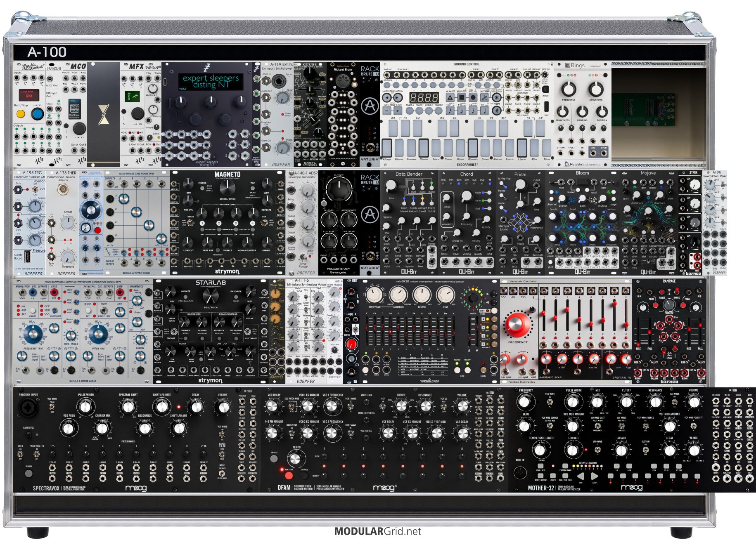Viewport: 756px width, 540px height.
Task: Click the FREQUENCY knob on Rings
Action: [569, 89]
